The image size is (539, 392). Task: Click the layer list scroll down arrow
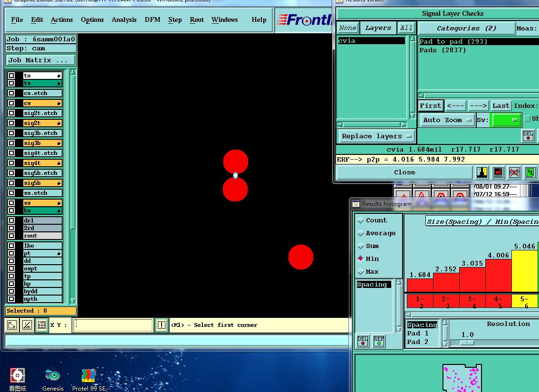pos(73,301)
